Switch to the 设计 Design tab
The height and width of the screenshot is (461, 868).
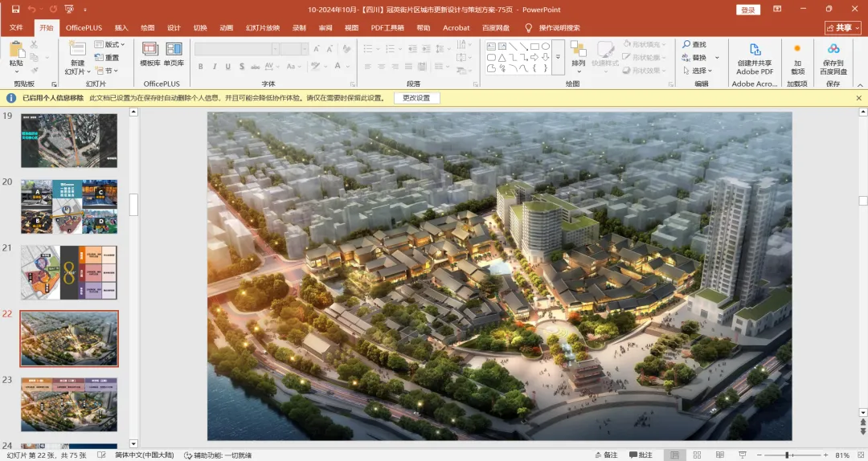174,27
